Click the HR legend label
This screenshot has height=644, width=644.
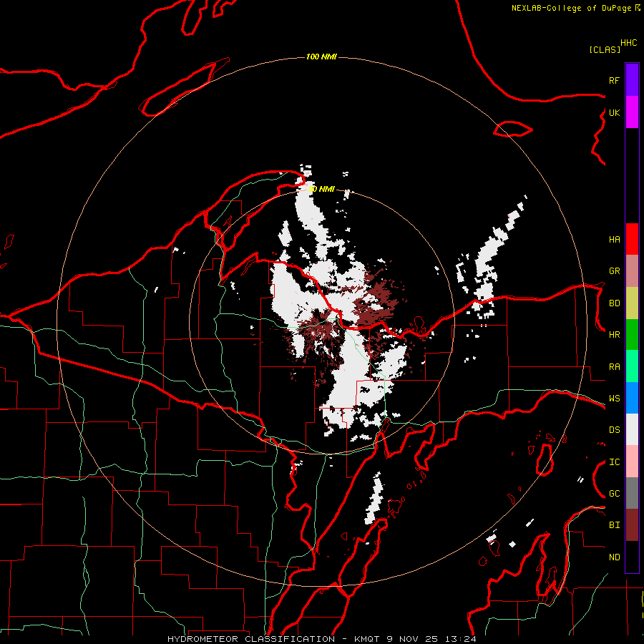[x=614, y=335]
